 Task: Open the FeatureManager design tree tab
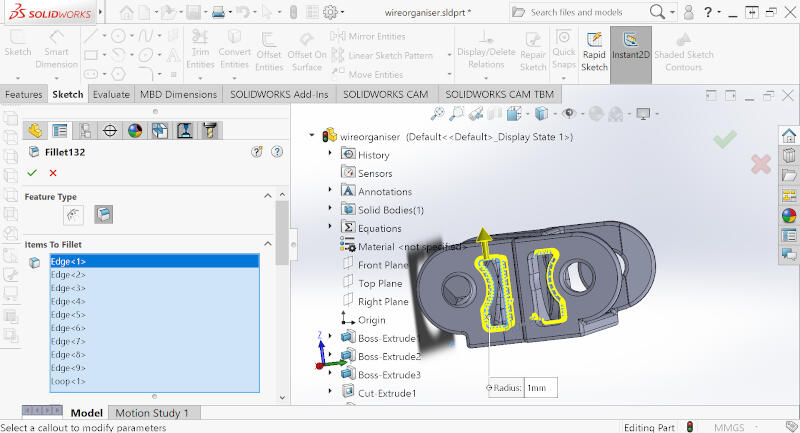point(35,131)
